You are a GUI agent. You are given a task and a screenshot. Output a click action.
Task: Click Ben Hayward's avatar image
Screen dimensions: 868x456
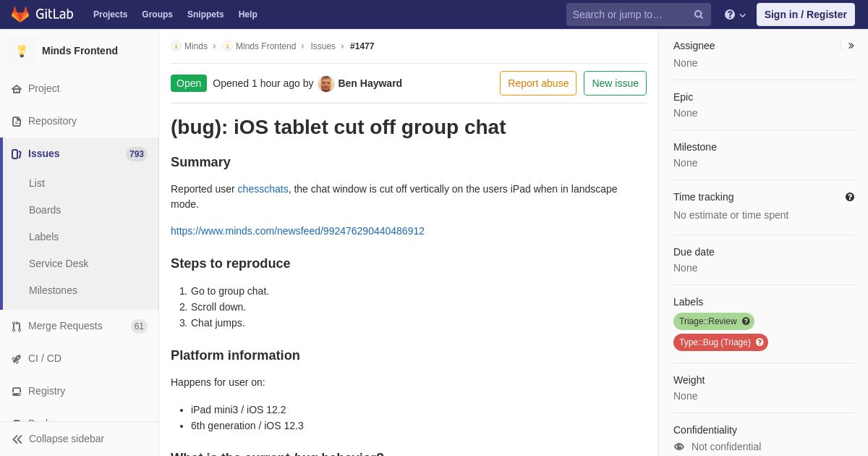[x=326, y=83]
